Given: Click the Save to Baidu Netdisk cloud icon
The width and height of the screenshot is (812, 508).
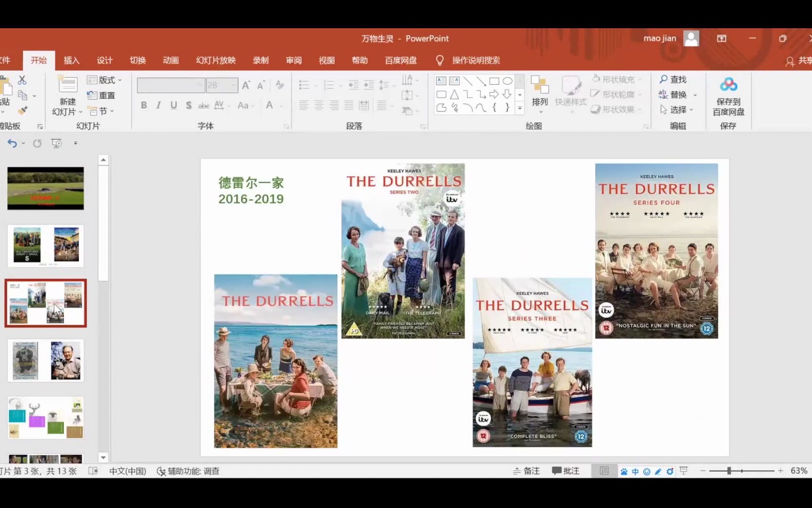Looking at the screenshot, I should 728,85.
